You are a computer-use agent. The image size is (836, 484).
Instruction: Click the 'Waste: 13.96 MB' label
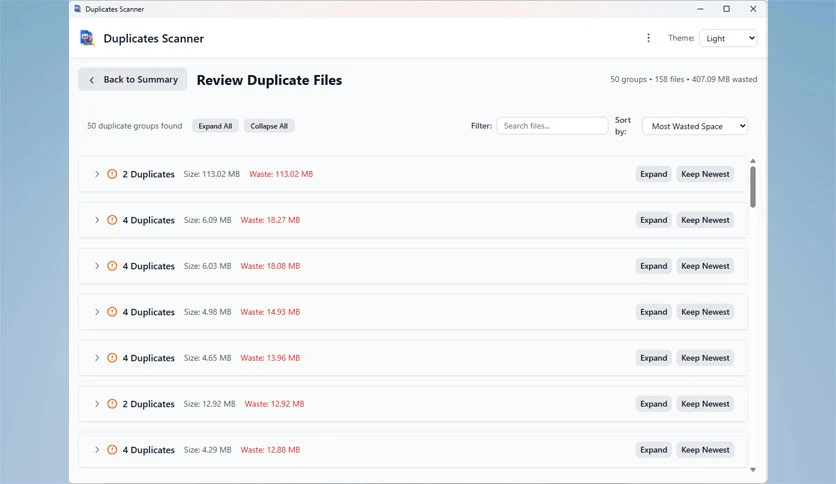[x=270, y=358]
